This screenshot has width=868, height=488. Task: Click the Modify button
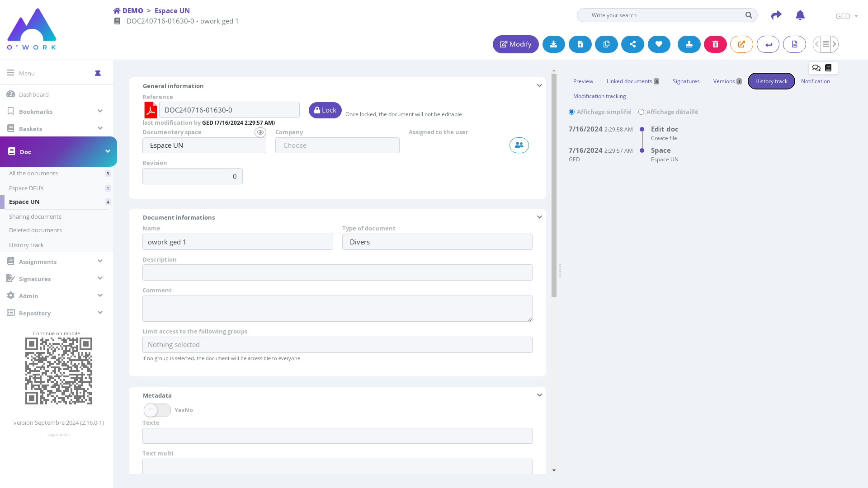[x=515, y=44]
